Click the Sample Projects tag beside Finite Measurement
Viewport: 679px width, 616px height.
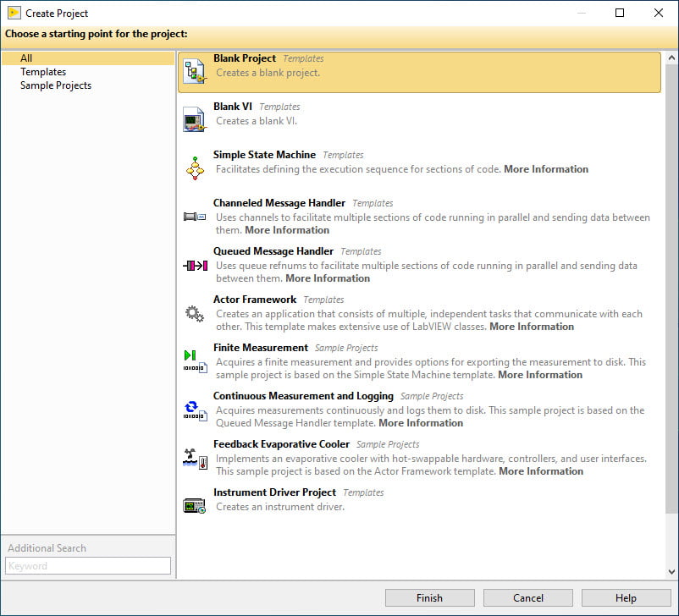pos(346,348)
